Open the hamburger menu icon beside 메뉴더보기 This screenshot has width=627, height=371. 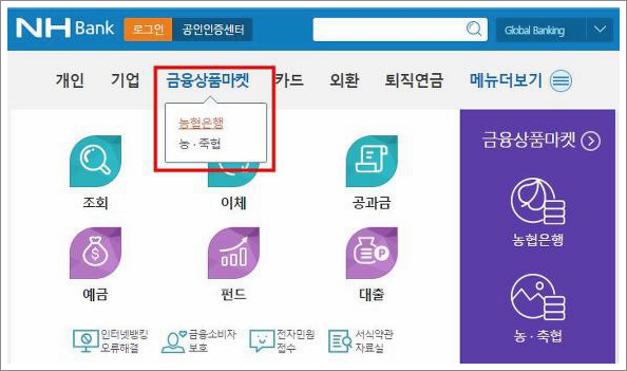pyautogui.click(x=561, y=81)
